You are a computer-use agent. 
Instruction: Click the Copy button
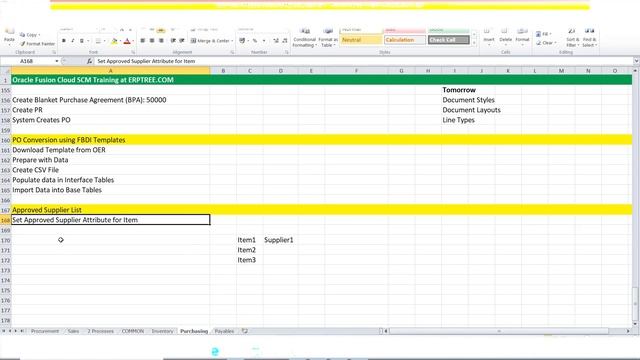click(30, 35)
